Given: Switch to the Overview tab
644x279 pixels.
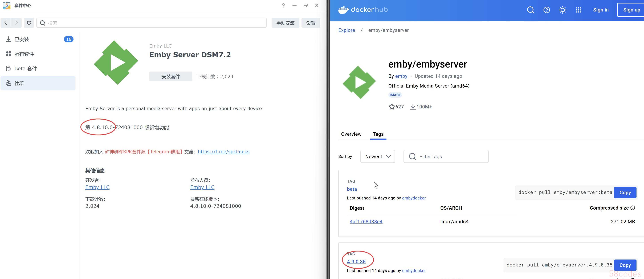Looking at the screenshot, I should click(x=351, y=134).
